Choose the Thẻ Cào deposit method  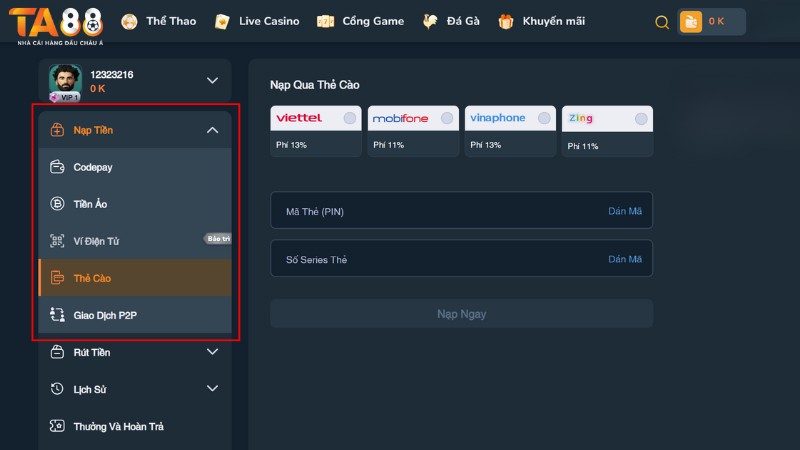click(x=135, y=278)
